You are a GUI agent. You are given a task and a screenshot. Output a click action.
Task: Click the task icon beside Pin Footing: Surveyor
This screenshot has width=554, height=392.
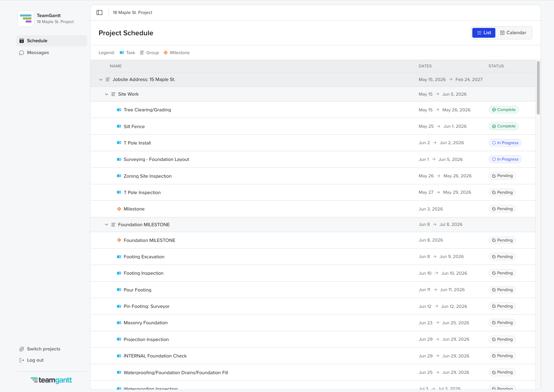coord(119,306)
